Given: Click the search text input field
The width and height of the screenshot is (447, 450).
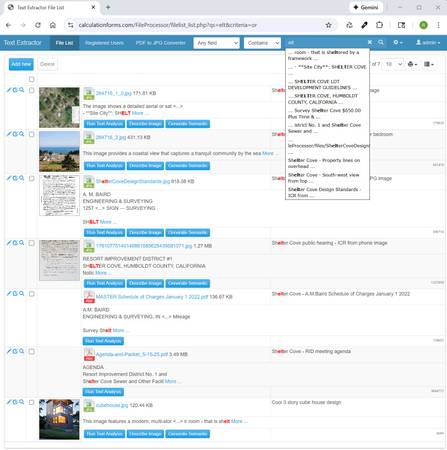Looking at the screenshot, I should 326,43.
